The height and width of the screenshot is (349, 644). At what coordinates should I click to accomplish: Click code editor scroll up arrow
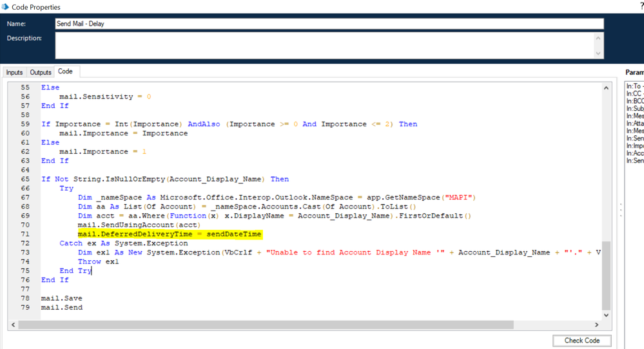click(x=606, y=88)
